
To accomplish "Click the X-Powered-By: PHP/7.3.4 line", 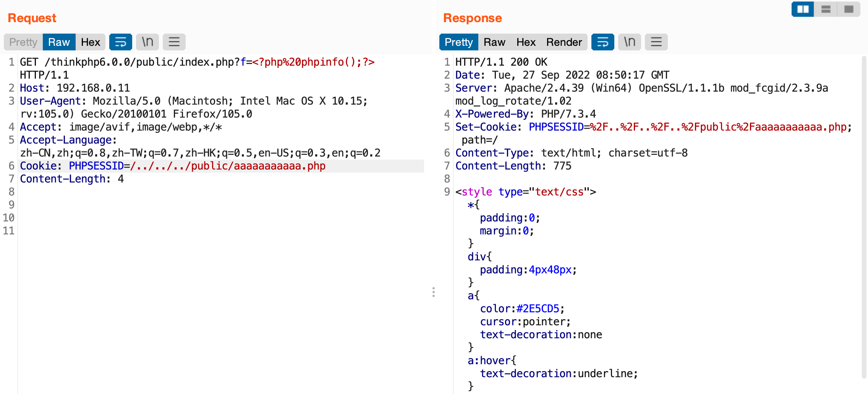I will (526, 114).
